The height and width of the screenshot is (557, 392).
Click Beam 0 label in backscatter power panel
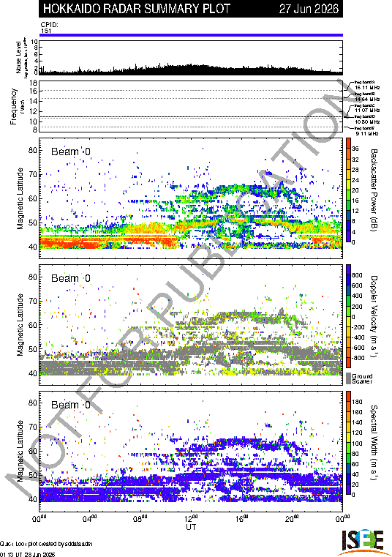tap(71, 152)
